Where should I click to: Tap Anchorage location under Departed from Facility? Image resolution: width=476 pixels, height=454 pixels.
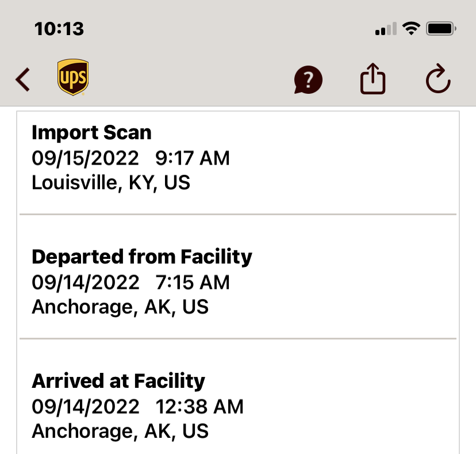click(x=120, y=307)
